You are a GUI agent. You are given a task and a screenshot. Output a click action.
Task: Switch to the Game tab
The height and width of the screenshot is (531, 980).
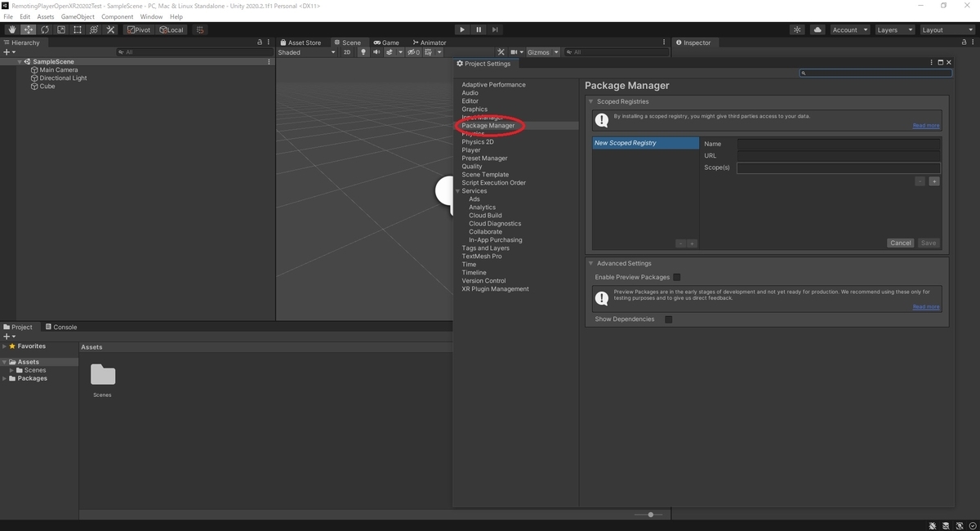(386, 42)
